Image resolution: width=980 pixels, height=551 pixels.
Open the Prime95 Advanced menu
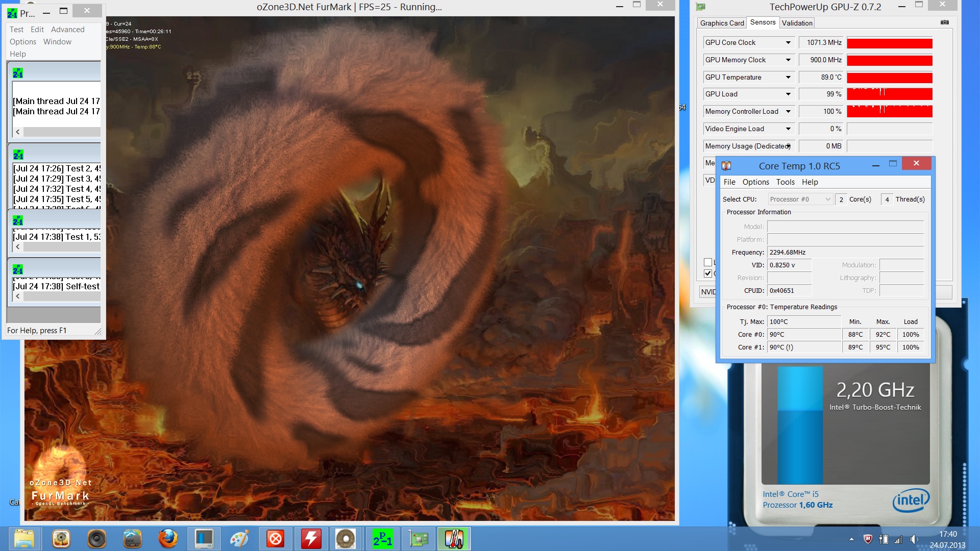click(67, 30)
